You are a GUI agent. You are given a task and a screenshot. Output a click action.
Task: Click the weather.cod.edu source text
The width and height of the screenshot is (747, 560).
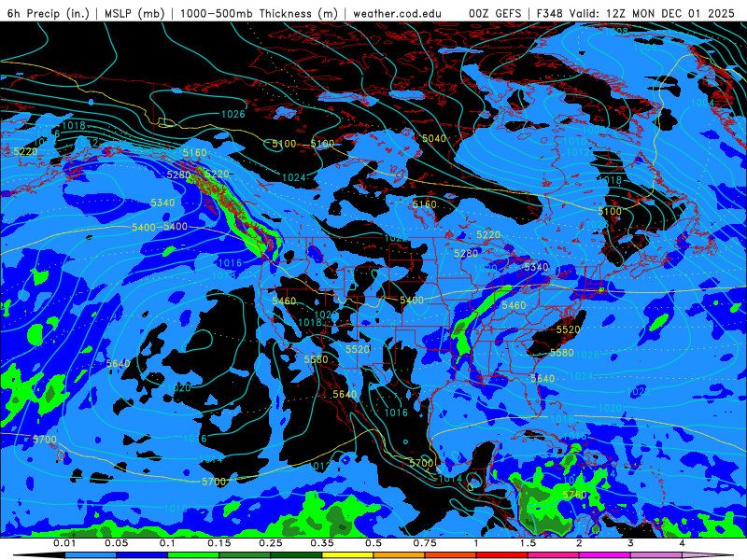pos(398,13)
